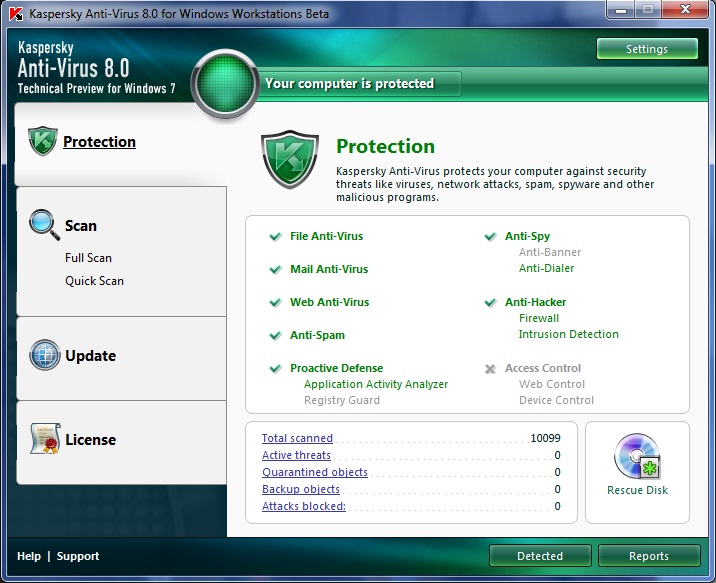Select Intrusion Detection
Screen dimensions: 716x583
pyautogui.click(x=569, y=334)
